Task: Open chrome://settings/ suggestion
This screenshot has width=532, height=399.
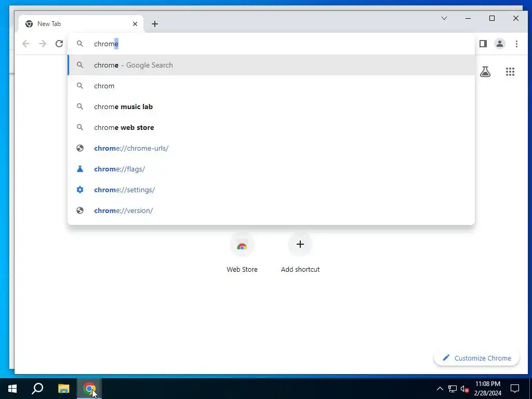Action: [271, 190]
